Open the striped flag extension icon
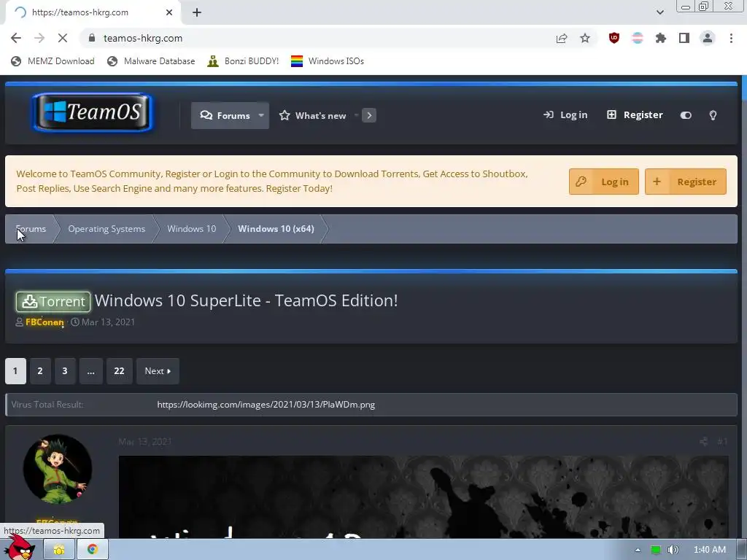This screenshot has height=560, width=747. click(638, 38)
